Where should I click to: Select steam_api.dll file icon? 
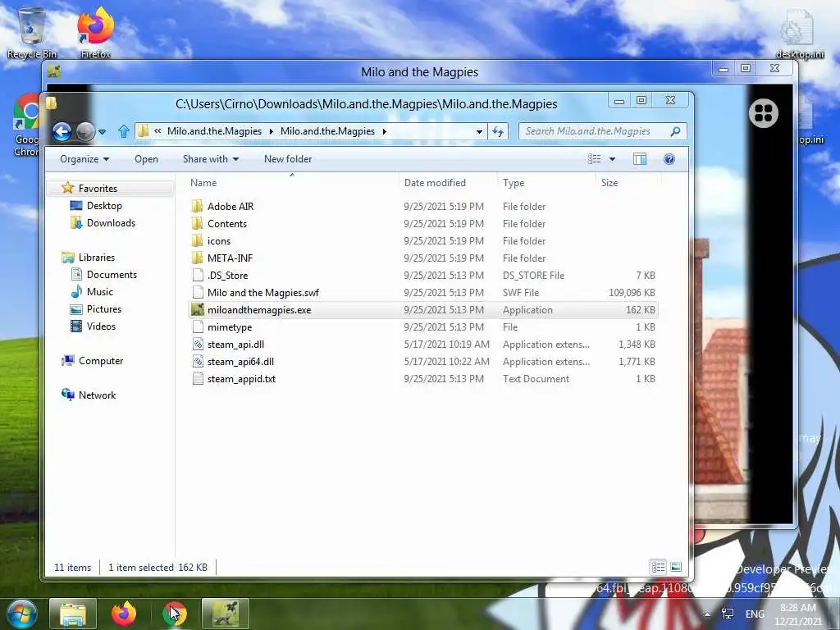pyautogui.click(x=198, y=345)
